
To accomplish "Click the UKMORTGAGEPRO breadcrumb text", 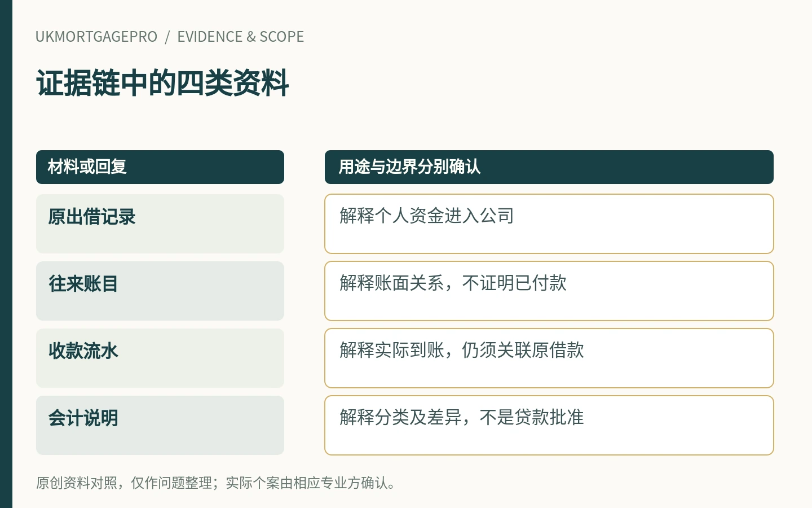I will tap(96, 37).
